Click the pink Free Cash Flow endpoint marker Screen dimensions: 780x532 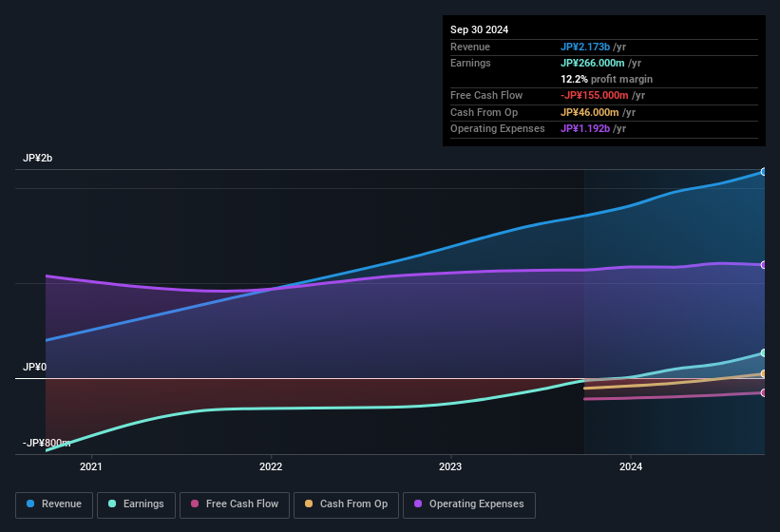(764, 392)
